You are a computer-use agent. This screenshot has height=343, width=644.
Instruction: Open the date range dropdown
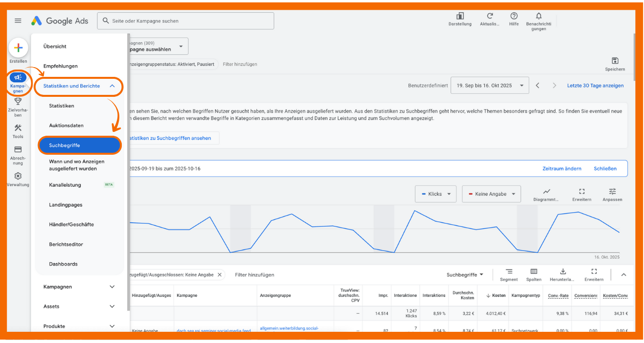tap(490, 86)
